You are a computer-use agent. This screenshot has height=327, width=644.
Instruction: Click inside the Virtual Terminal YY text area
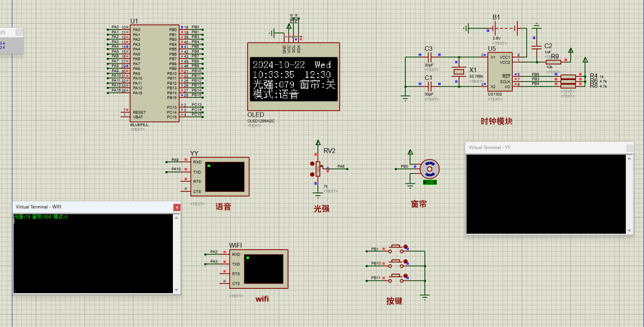coord(545,194)
